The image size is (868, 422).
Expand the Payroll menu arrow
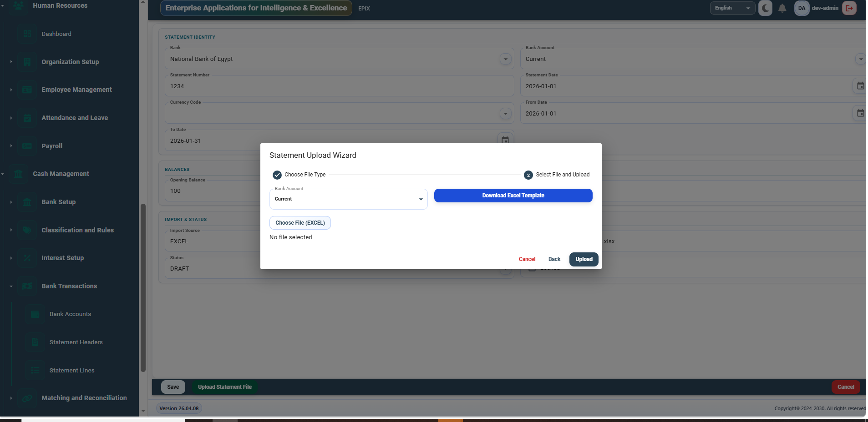pyautogui.click(x=11, y=146)
